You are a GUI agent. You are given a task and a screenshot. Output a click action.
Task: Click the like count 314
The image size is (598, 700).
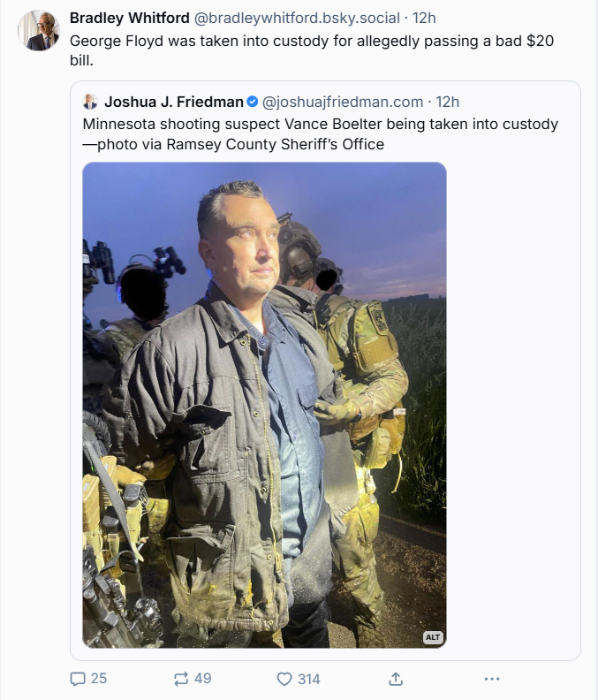(x=309, y=679)
